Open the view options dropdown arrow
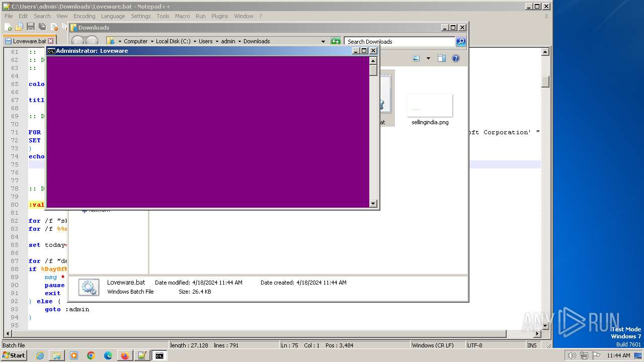Screen dimensions: 644x362 (x=428, y=58)
